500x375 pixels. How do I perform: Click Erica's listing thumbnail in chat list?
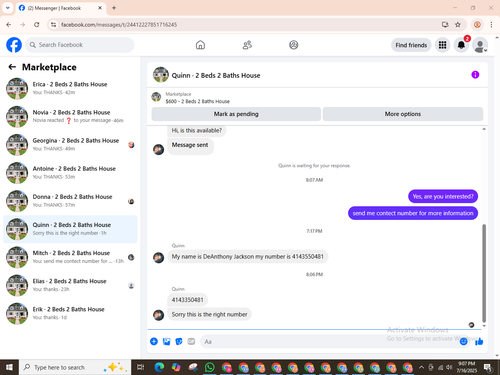pyautogui.click(x=17, y=89)
